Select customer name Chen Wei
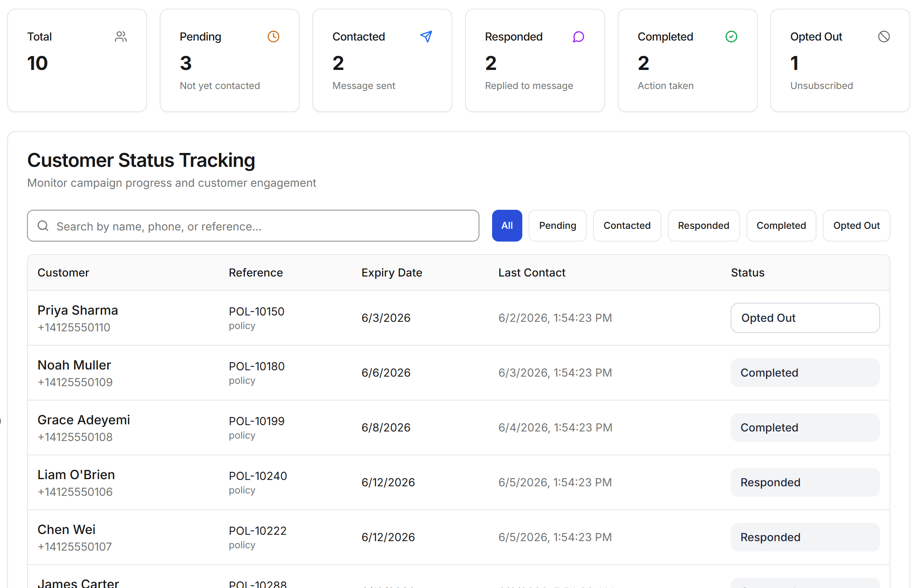 [x=66, y=530]
